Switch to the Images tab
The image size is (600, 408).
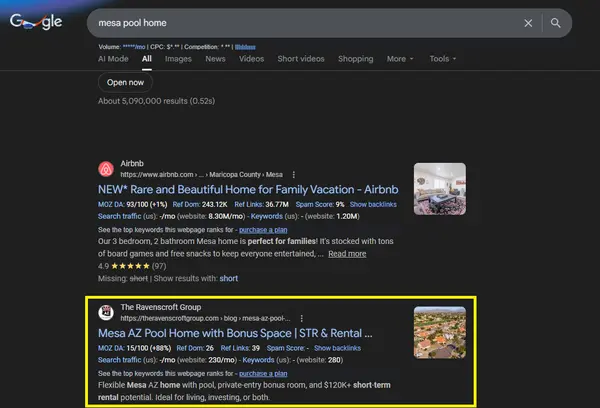pos(178,59)
